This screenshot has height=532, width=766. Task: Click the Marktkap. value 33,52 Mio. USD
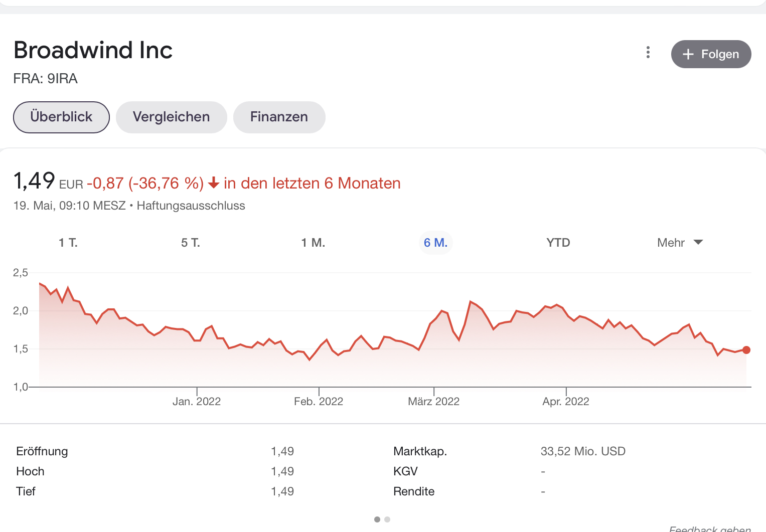click(x=583, y=451)
